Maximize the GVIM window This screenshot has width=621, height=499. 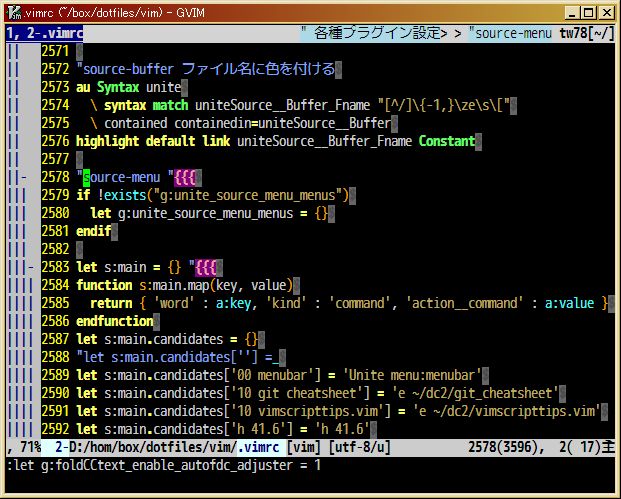589,13
